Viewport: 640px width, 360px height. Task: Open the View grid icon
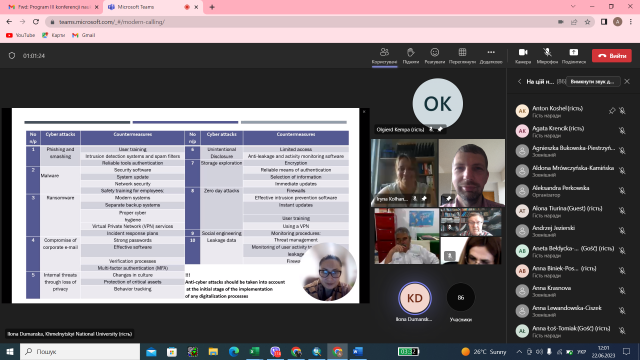click(x=462, y=56)
